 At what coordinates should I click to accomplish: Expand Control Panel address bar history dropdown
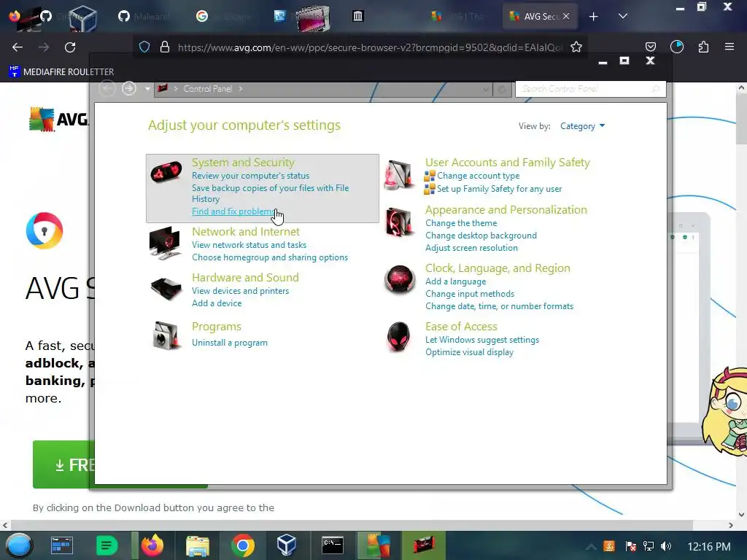pos(486,90)
